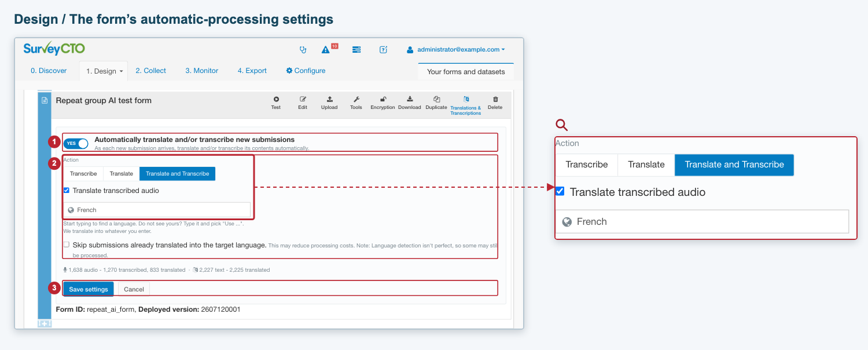Select Transcribe in the enlarged callout
Screen dimensions: 868x350
pyautogui.click(x=587, y=165)
